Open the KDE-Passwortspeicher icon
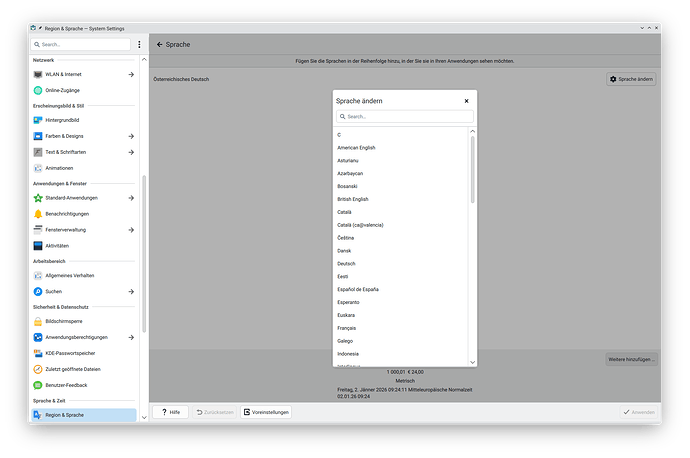Image resolution: width=690 pixels, height=458 pixels. pos(38,353)
